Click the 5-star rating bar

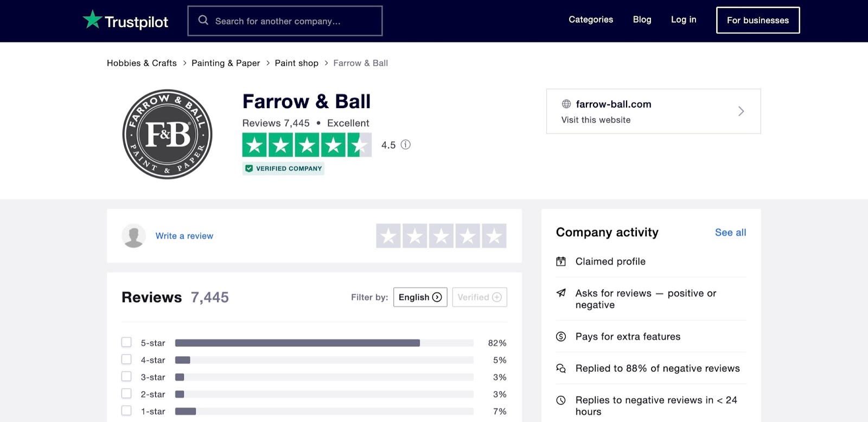pyautogui.click(x=324, y=343)
